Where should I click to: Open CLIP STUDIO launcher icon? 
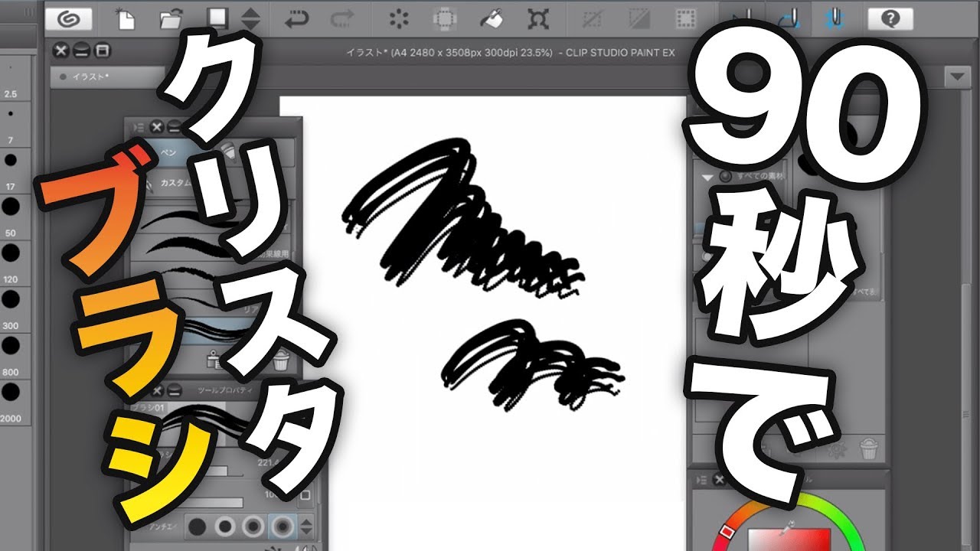coord(70,19)
